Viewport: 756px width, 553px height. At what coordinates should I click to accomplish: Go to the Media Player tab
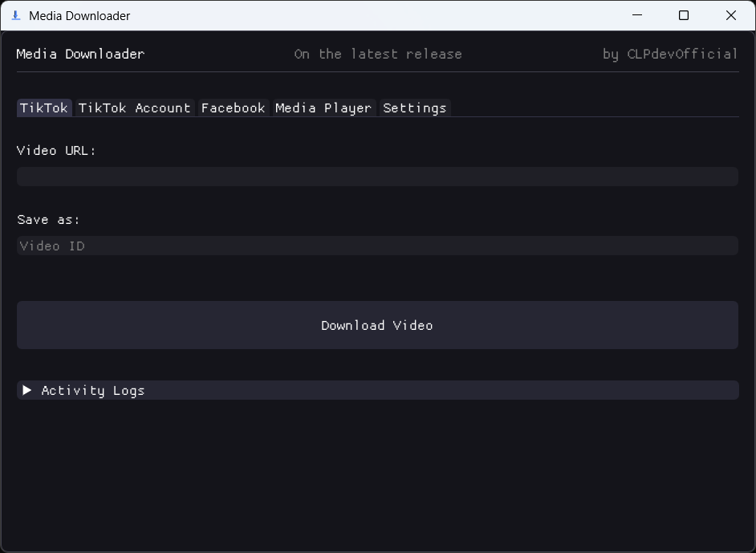[x=323, y=108]
